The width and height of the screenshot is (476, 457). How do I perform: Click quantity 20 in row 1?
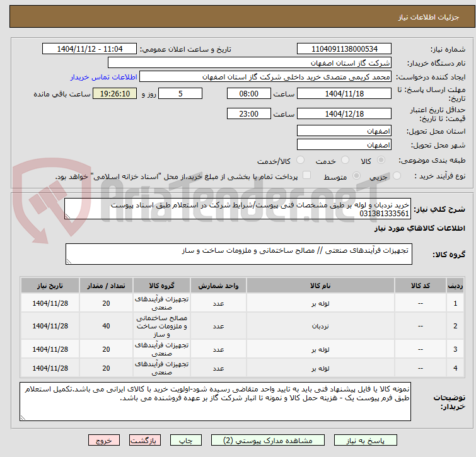pos(106,303)
